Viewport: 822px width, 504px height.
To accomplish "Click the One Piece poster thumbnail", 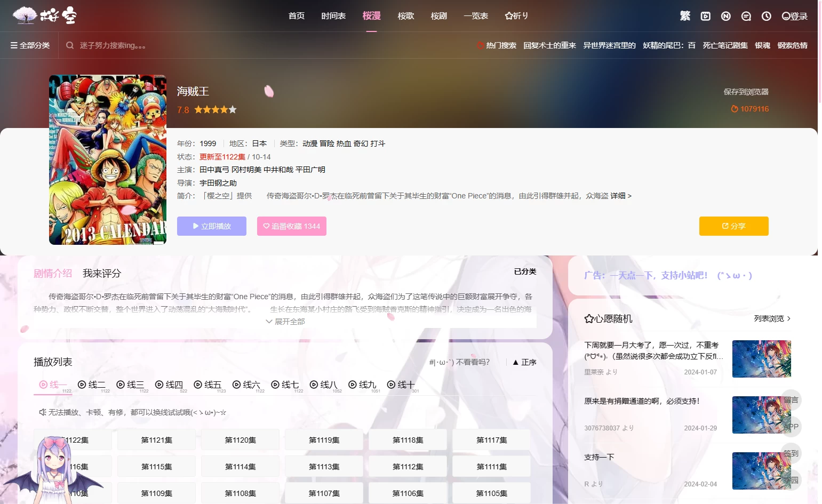I will click(108, 159).
